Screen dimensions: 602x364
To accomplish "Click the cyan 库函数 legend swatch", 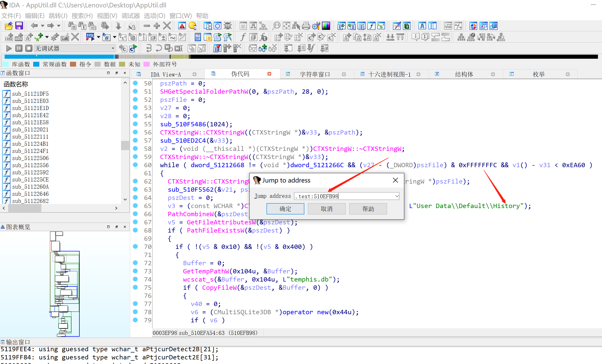I will point(6,64).
